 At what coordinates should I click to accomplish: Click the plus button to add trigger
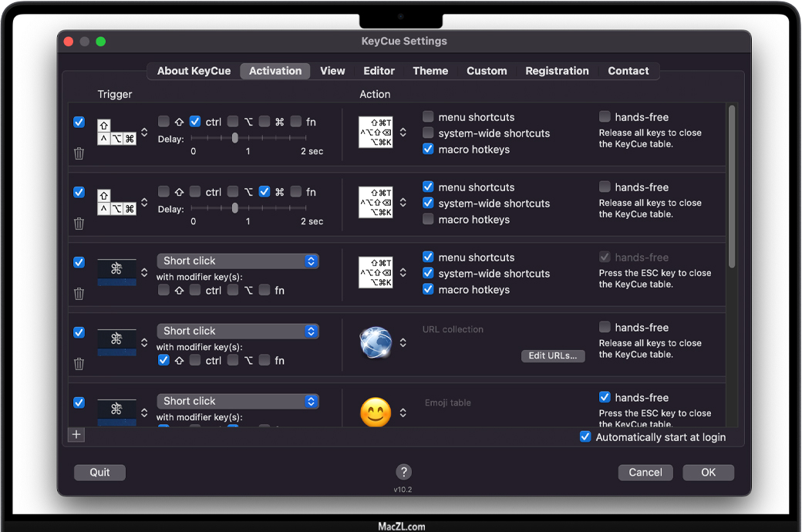pos(76,435)
